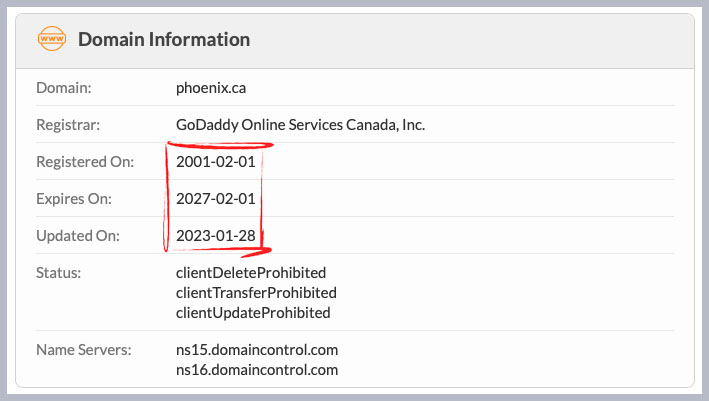Screen dimensions: 709x401
Task: Click the Domain field label
Action: (63, 88)
